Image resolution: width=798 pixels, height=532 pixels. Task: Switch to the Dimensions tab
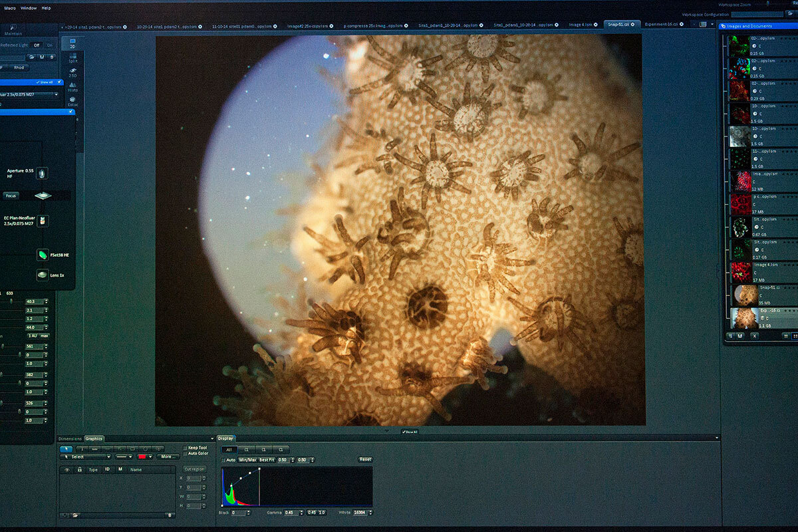[70, 439]
